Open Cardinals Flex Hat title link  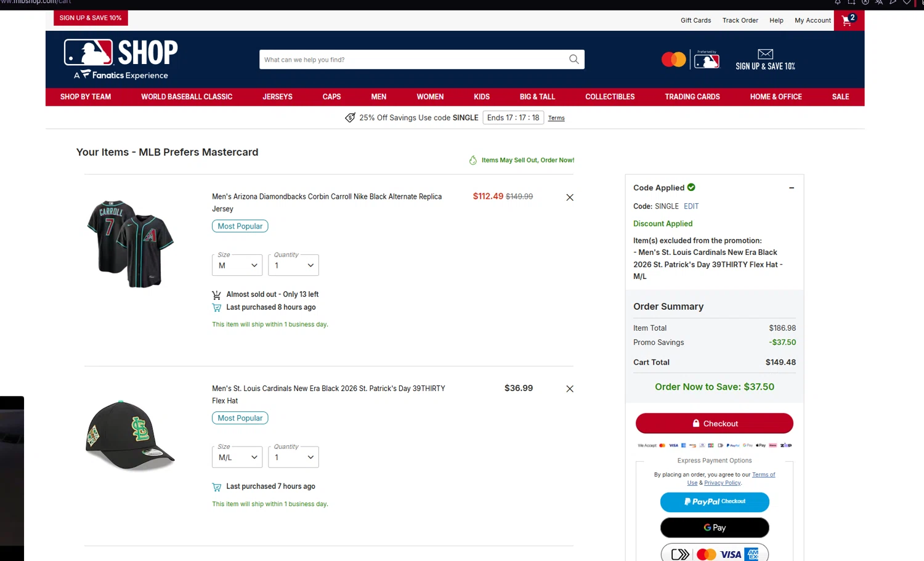pos(328,394)
